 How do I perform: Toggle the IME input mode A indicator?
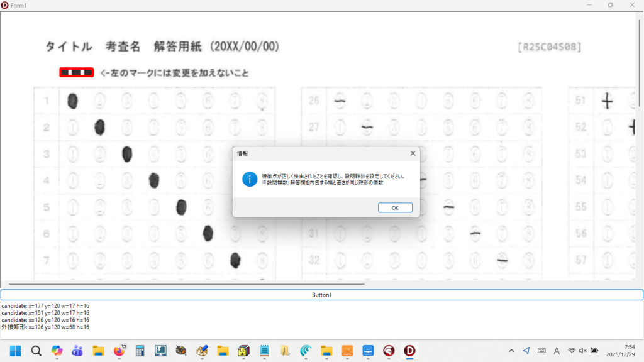tap(557, 350)
